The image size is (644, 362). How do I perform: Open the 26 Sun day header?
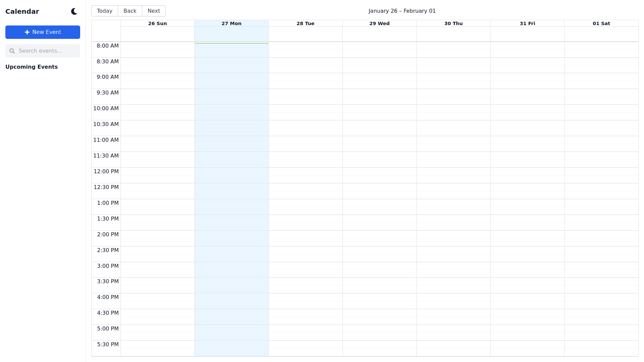[x=157, y=23]
